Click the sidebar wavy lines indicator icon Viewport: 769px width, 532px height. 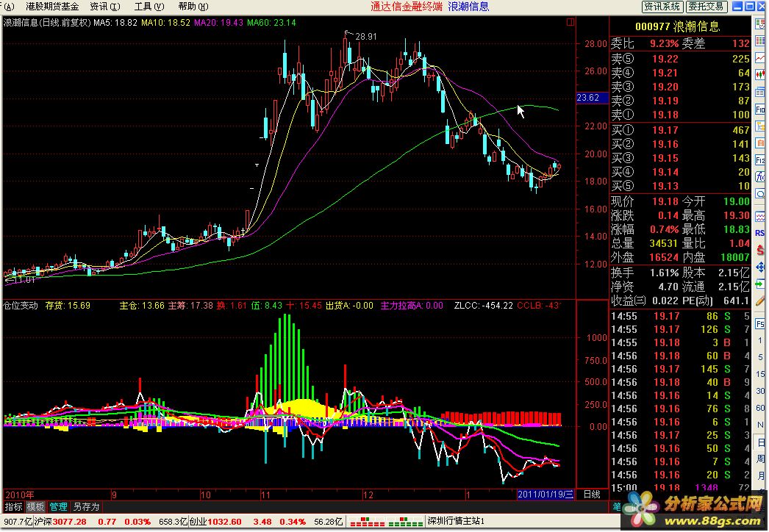(760, 216)
